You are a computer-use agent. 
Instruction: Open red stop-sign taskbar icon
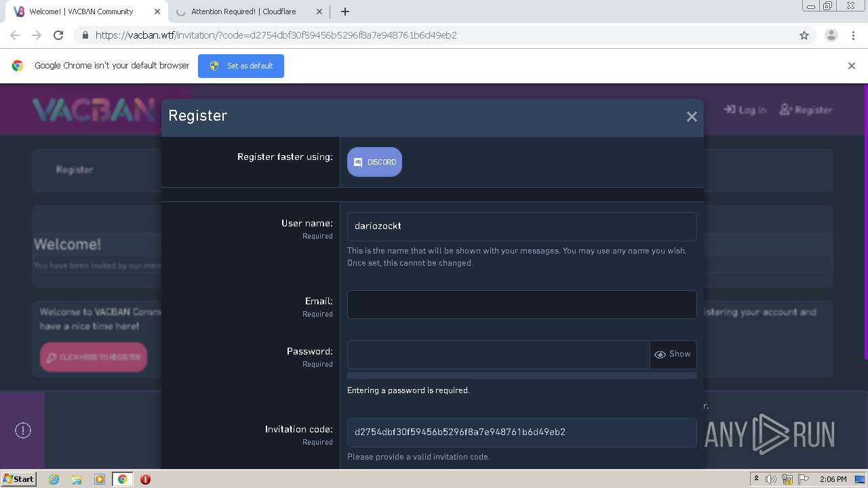coord(145,479)
